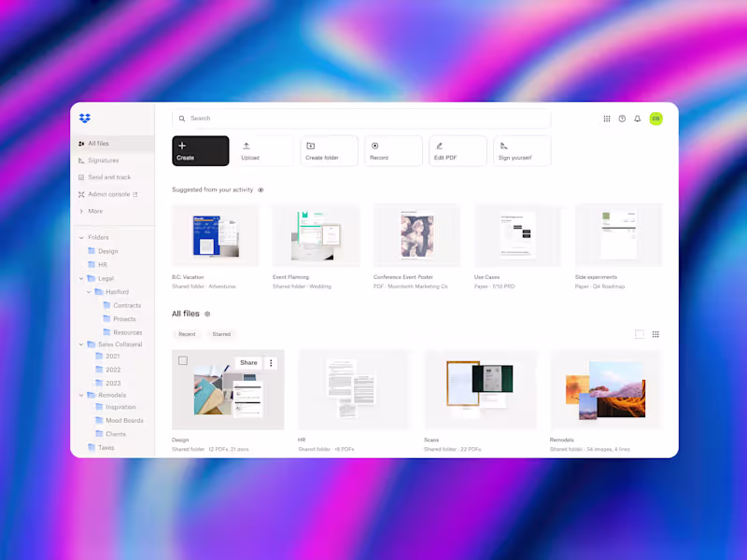Open the green account avatar
Screen dimensions: 747x560
click(655, 119)
